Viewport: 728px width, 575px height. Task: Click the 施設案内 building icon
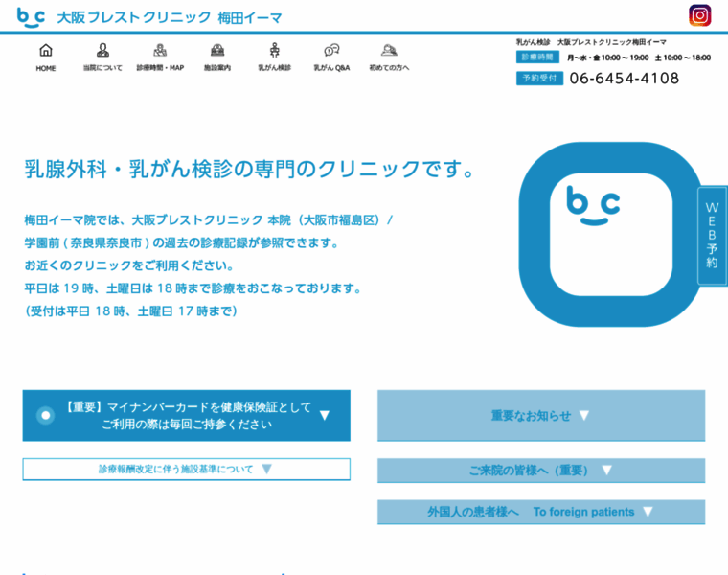(217, 50)
